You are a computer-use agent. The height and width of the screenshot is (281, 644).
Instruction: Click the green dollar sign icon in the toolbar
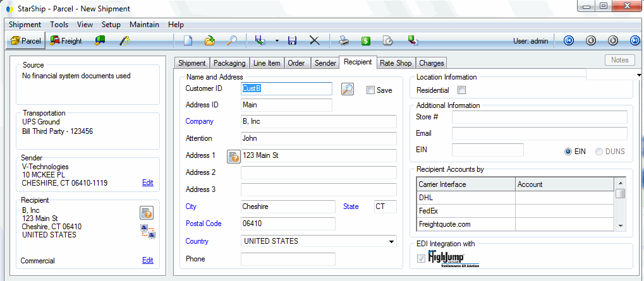pos(365,40)
